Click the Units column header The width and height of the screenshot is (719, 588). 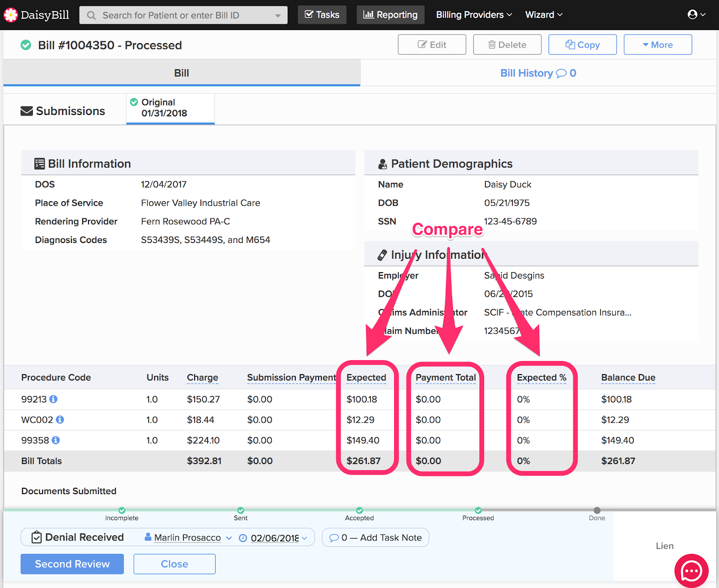click(x=158, y=377)
